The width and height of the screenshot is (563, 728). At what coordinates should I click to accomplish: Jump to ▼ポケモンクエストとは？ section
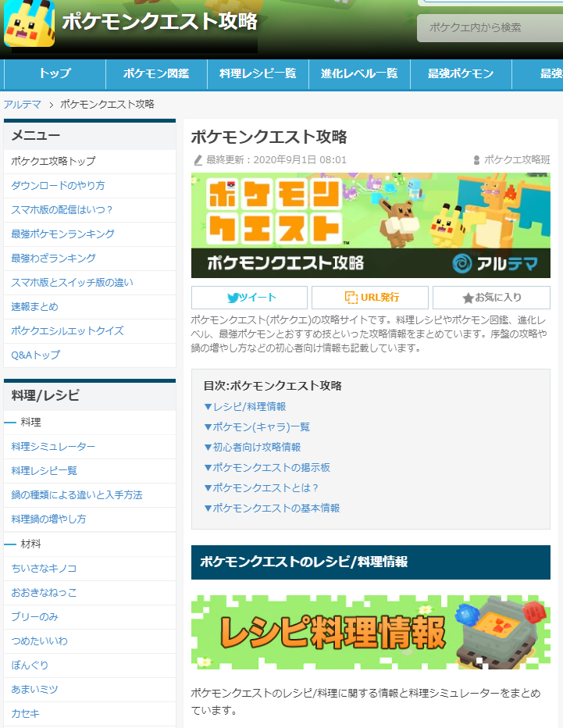[262, 488]
